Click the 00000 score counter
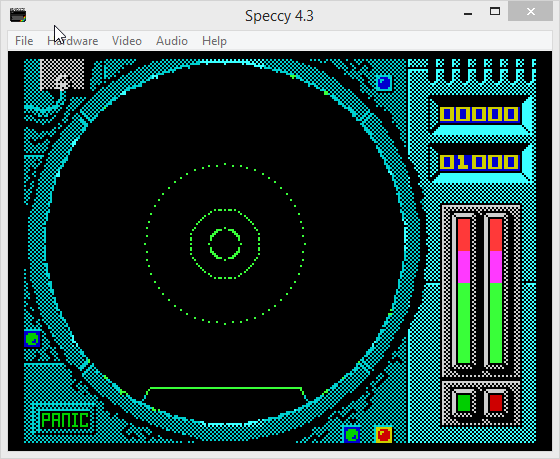 point(479,114)
